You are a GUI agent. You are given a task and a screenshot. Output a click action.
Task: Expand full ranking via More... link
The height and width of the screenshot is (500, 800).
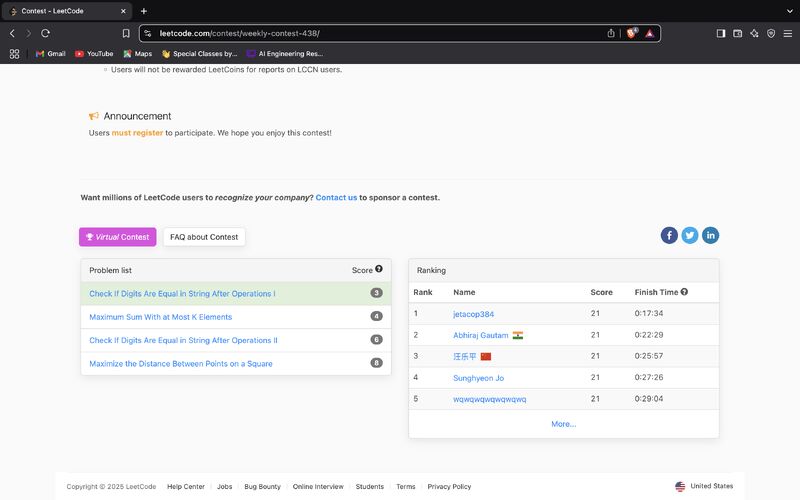click(563, 424)
